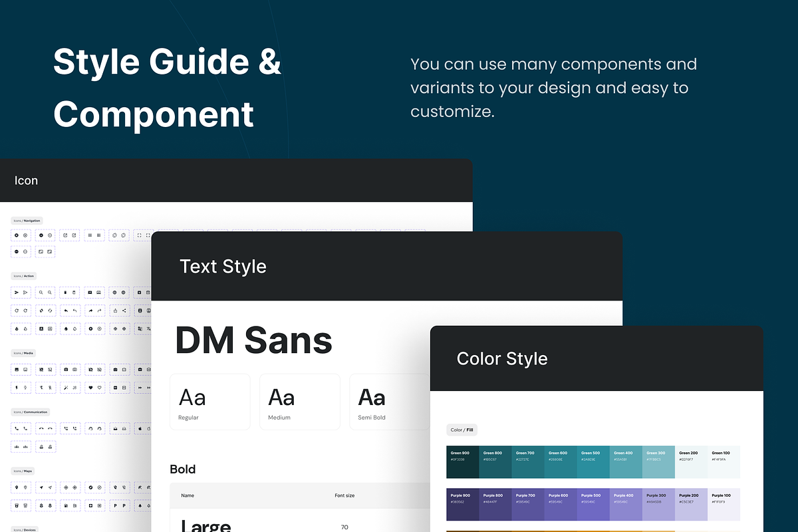
Task: Pick the filled tree icon in Maps
Action: (x=140, y=505)
